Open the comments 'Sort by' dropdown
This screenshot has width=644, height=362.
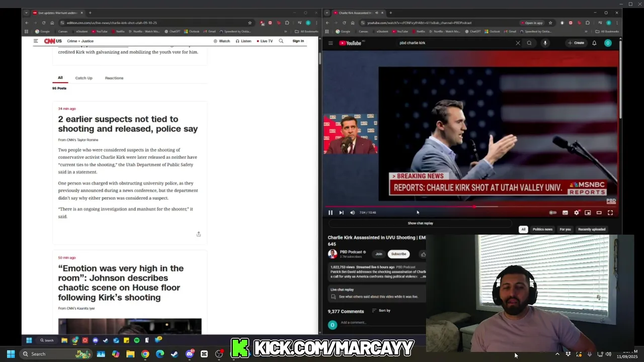coord(381,311)
